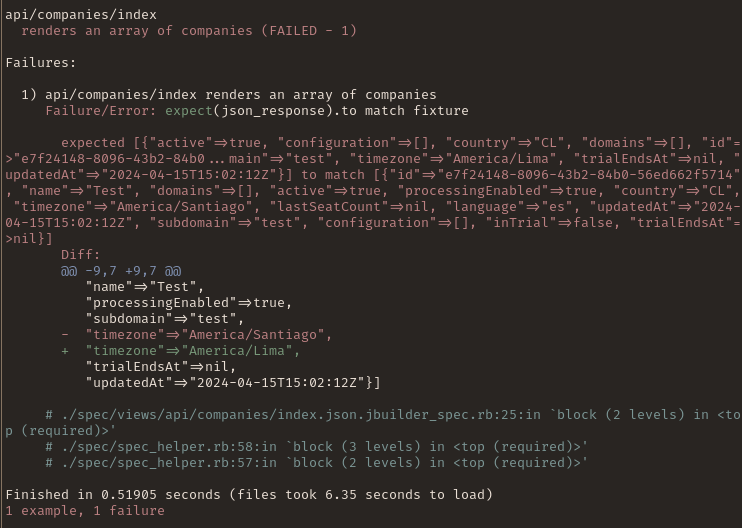The height and width of the screenshot is (528, 742).
Task: Click the added America/Lima timezone line
Action: point(181,351)
